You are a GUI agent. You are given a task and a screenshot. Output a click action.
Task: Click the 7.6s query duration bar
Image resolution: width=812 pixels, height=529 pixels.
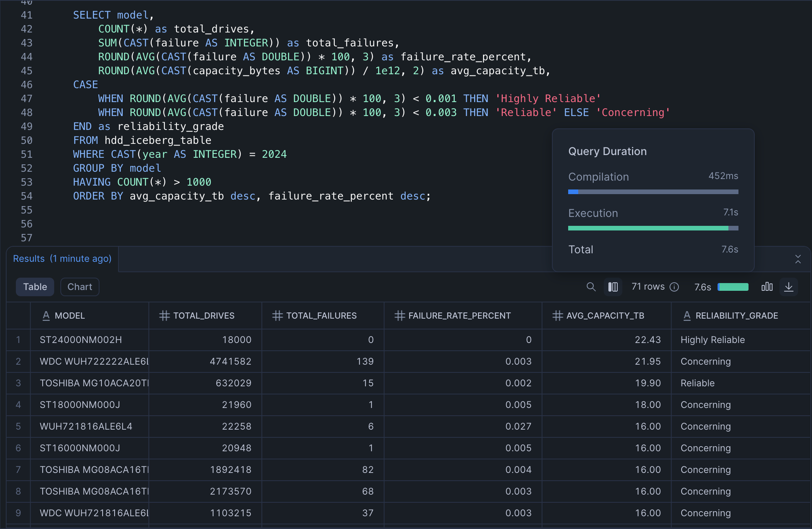[x=733, y=287]
